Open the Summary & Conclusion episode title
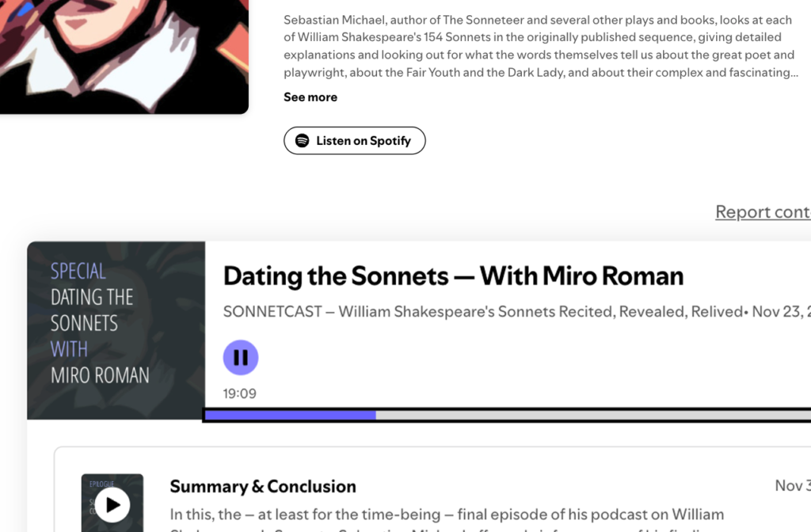Viewport: 811px width, 532px height. [x=263, y=486]
